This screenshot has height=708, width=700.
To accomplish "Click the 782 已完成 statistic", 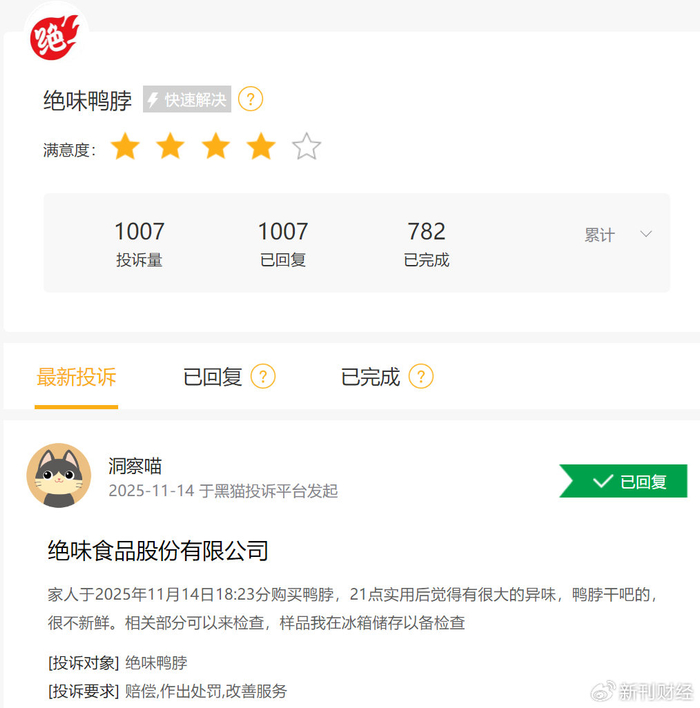I will tap(426, 244).
